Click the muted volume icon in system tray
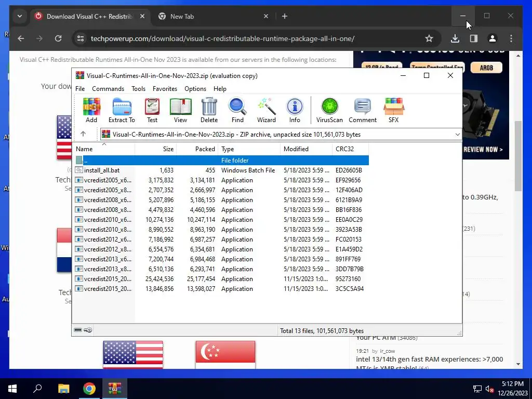 [x=489, y=389]
